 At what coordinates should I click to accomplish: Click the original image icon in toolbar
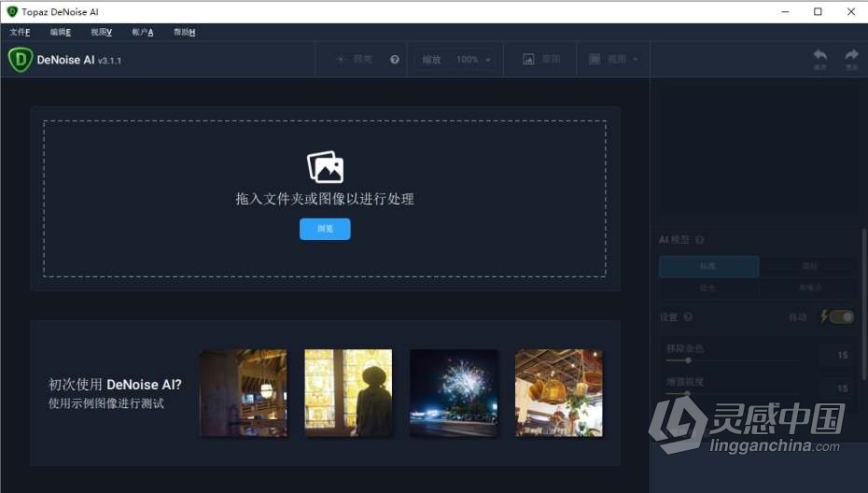pos(528,59)
